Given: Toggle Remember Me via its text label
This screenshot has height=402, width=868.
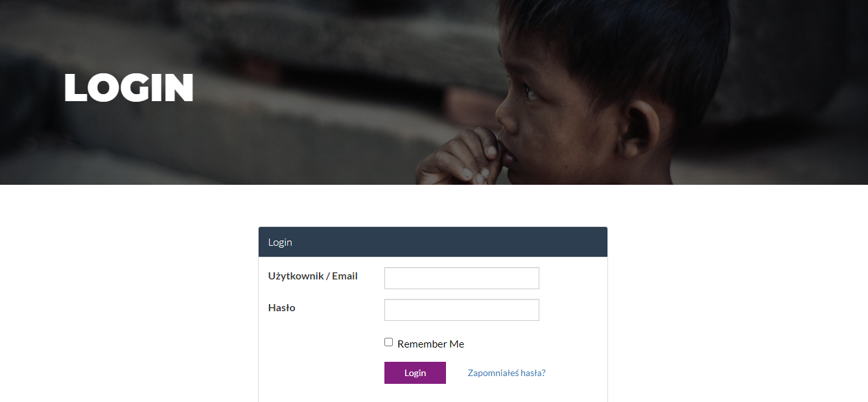Looking at the screenshot, I should pyautogui.click(x=430, y=344).
